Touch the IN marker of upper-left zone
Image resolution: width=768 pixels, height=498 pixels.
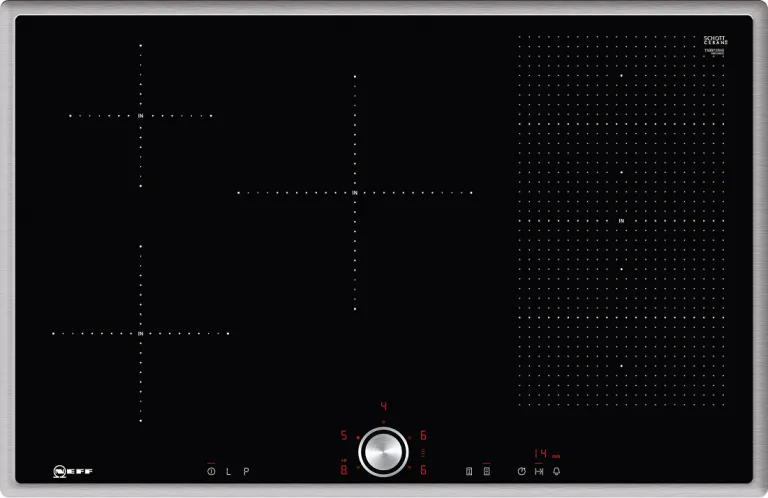141,116
